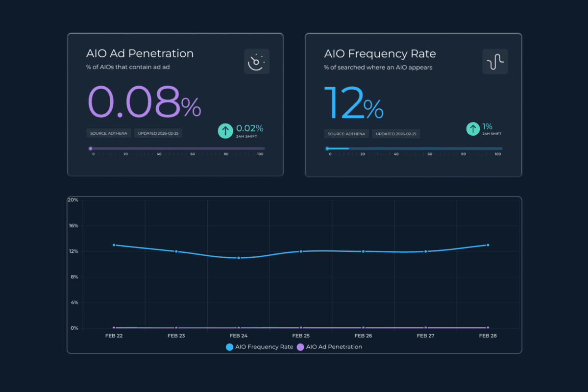Click the FEB 24 data point on the blue line
Screen dimensions: 588x392
[238, 257]
